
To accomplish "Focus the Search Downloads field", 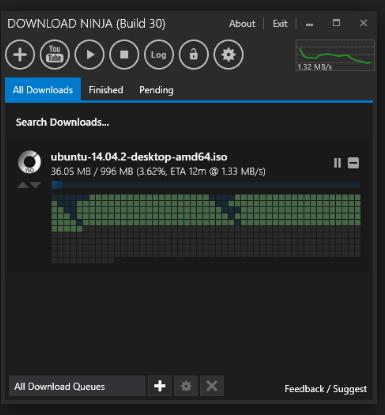I will tap(189, 122).
